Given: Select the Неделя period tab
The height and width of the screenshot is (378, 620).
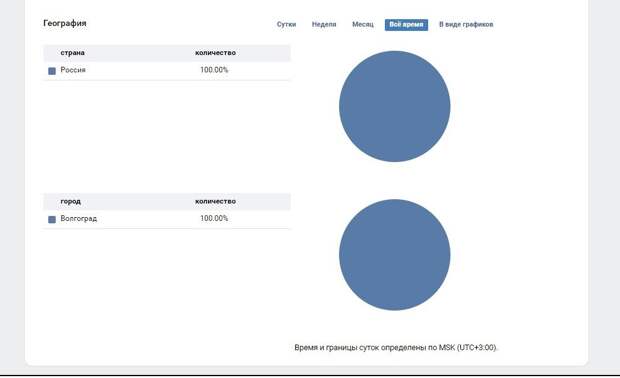Looking at the screenshot, I should [x=324, y=25].
